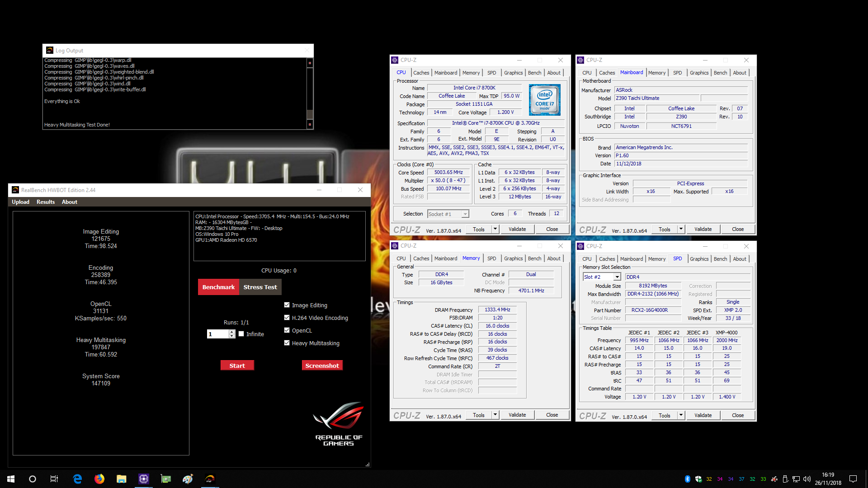868x488 pixels.
Task: Expand Tools arrow in CPU-Z Memory window
Action: (495, 415)
